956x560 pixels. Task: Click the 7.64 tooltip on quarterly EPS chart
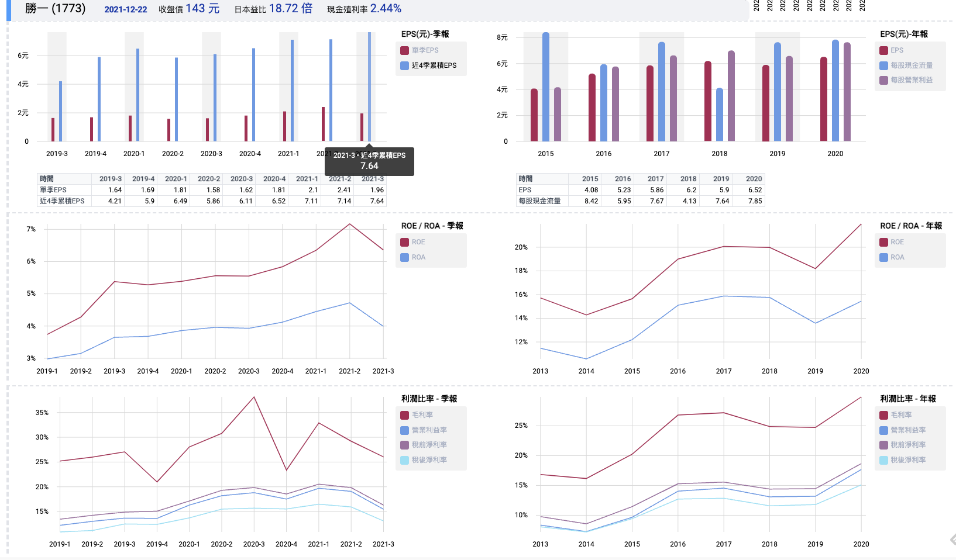click(369, 161)
